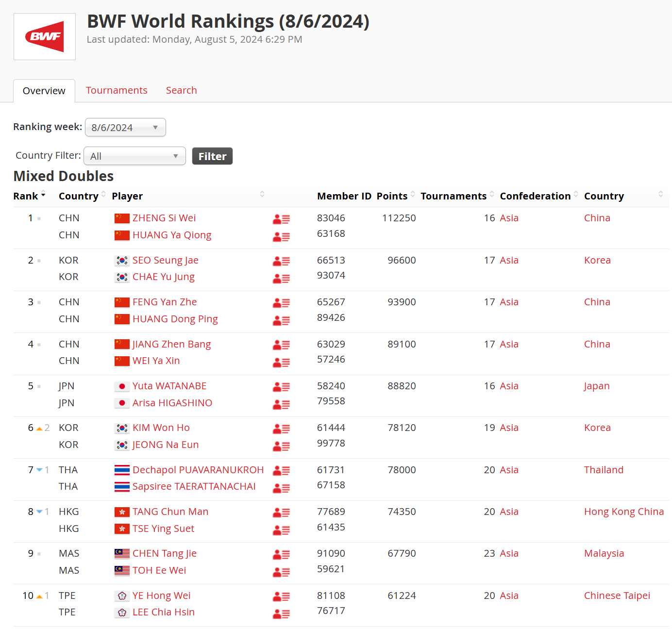Click the Mixed Doubles heading
The width and height of the screenshot is (672, 629).
[64, 176]
